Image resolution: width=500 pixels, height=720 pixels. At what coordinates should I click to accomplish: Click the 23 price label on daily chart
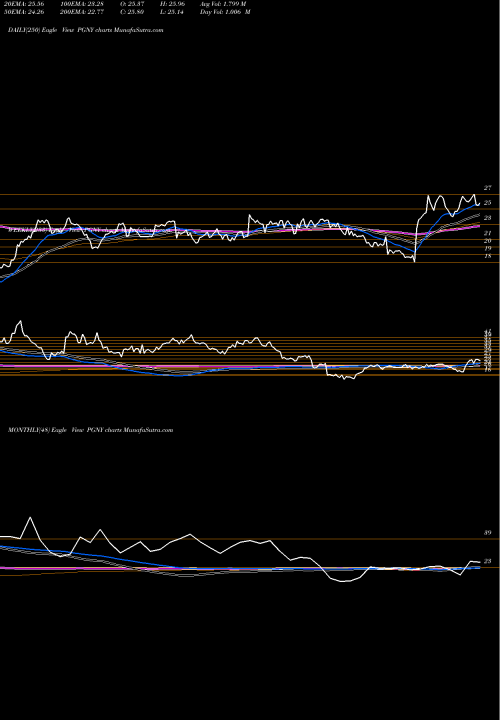(488, 218)
